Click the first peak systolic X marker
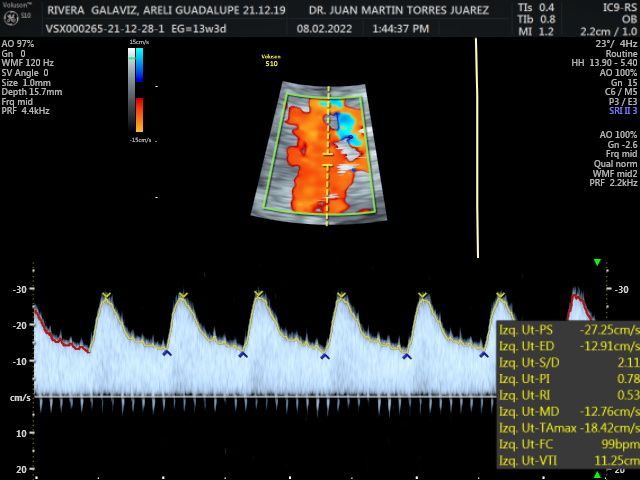The width and height of the screenshot is (640, 480). [x=107, y=296]
